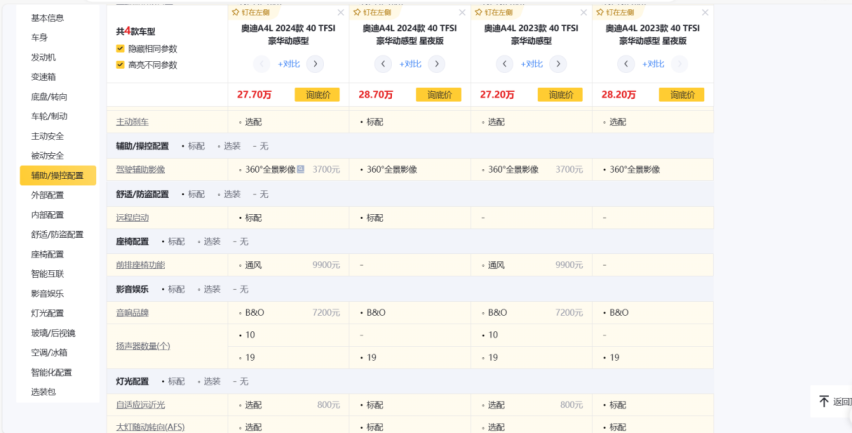
Task: Open the 主动刹车 parameter link
Action: click(x=132, y=122)
